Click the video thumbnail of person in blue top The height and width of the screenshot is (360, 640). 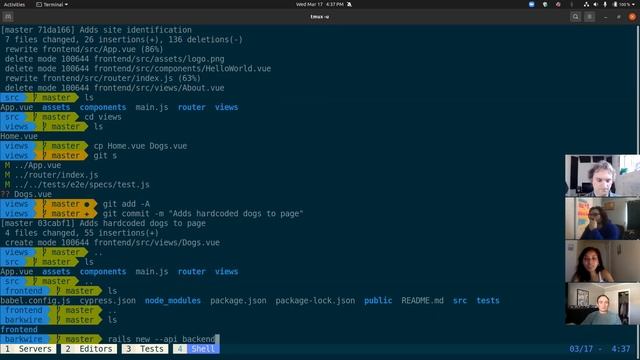pyautogui.click(x=602, y=218)
